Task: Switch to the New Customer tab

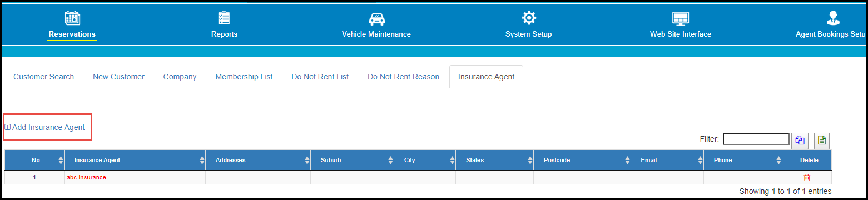Action: point(118,77)
